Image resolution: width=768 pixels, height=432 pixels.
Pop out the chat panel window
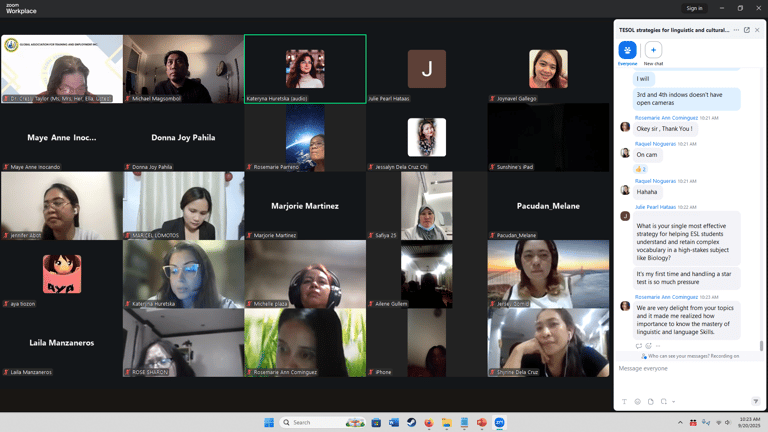(747, 30)
